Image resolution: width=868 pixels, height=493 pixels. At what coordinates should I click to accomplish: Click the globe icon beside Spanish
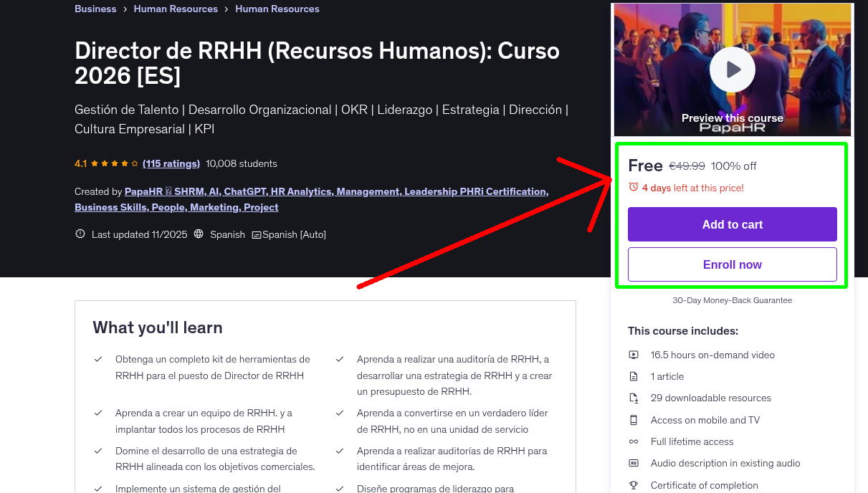(x=198, y=234)
